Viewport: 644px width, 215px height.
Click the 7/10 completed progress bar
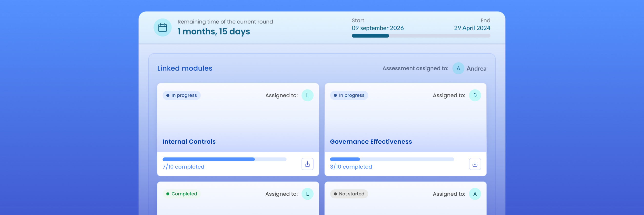tap(224, 160)
